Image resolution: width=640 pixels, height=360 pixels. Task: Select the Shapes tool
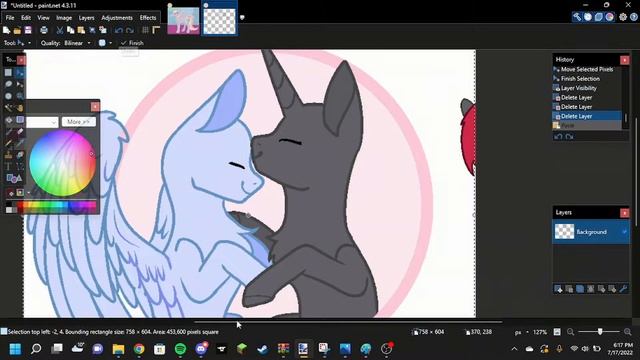[14, 178]
